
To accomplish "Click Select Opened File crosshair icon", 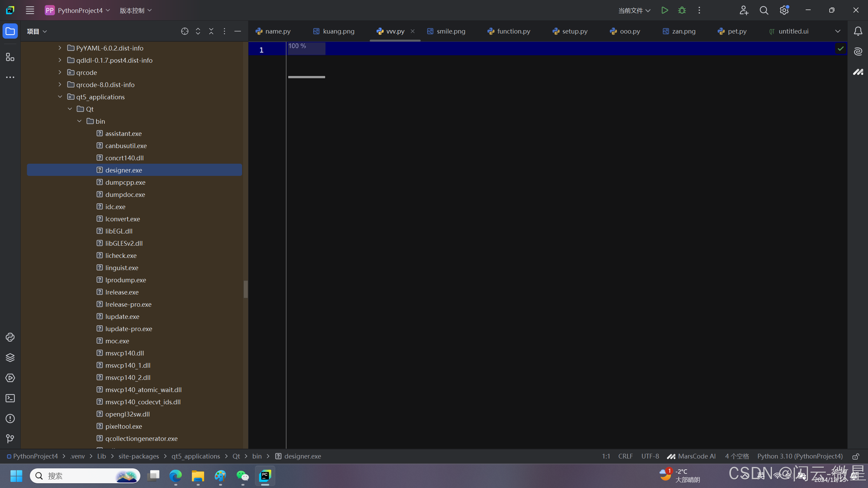I will pos(184,31).
